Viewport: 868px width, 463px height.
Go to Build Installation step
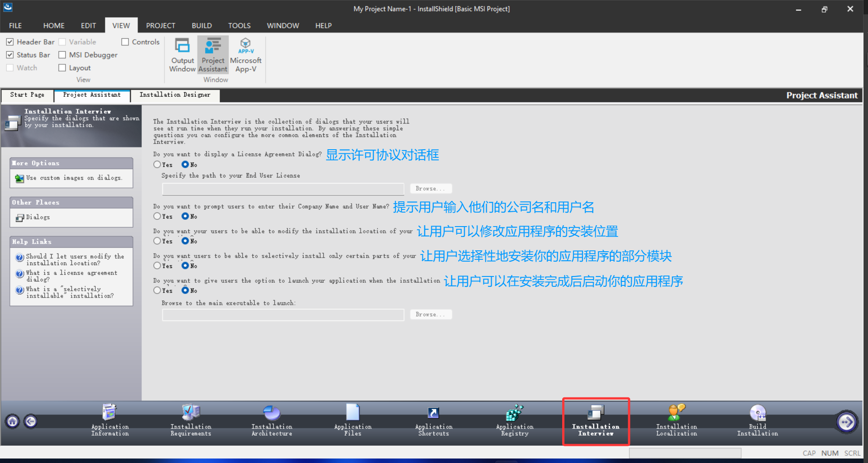[x=757, y=421]
